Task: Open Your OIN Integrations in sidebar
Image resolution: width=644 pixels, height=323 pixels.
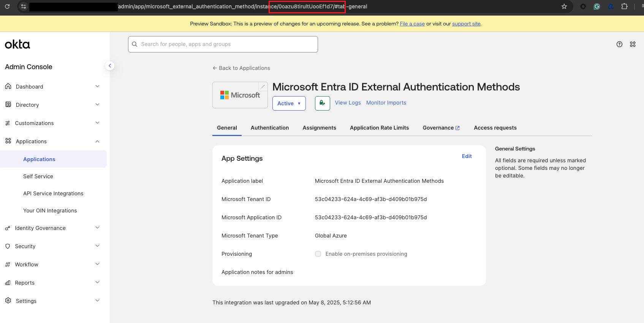Action: [x=50, y=211]
